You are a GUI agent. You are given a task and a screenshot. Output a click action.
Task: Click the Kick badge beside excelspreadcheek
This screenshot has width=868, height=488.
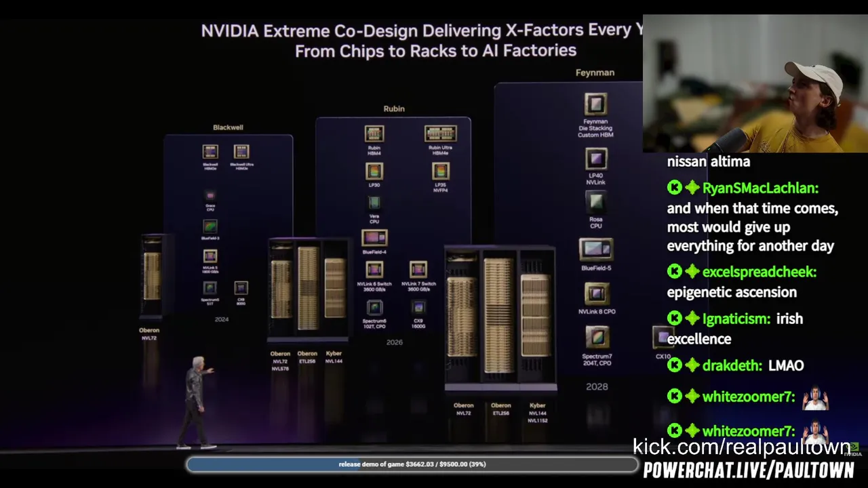674,272
